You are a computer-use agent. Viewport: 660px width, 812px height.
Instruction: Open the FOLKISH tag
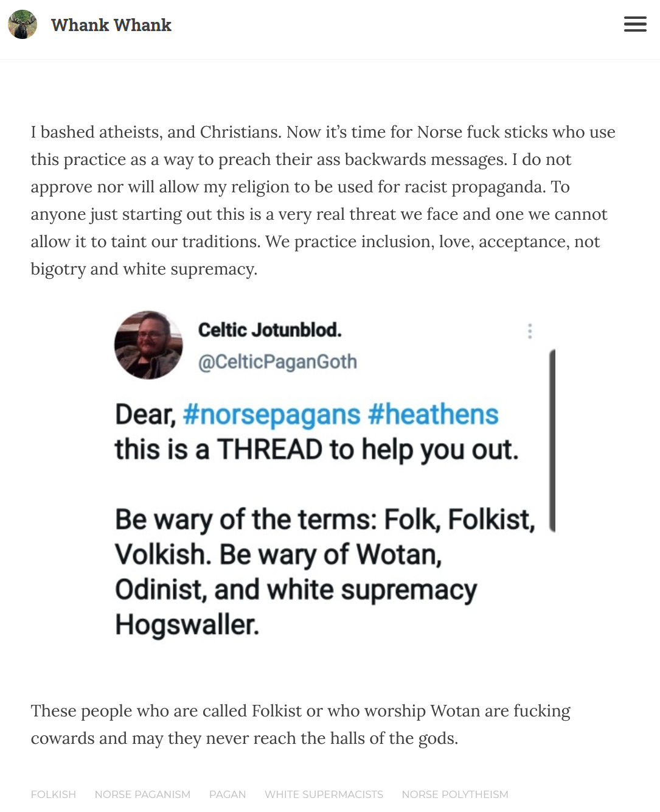[x=54, y=794]
